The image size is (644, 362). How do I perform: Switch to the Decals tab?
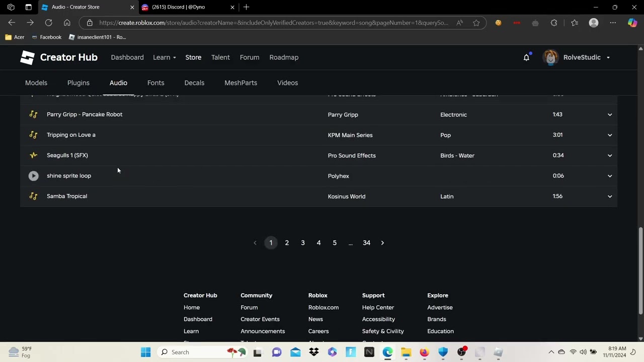[x=194, y=83]
